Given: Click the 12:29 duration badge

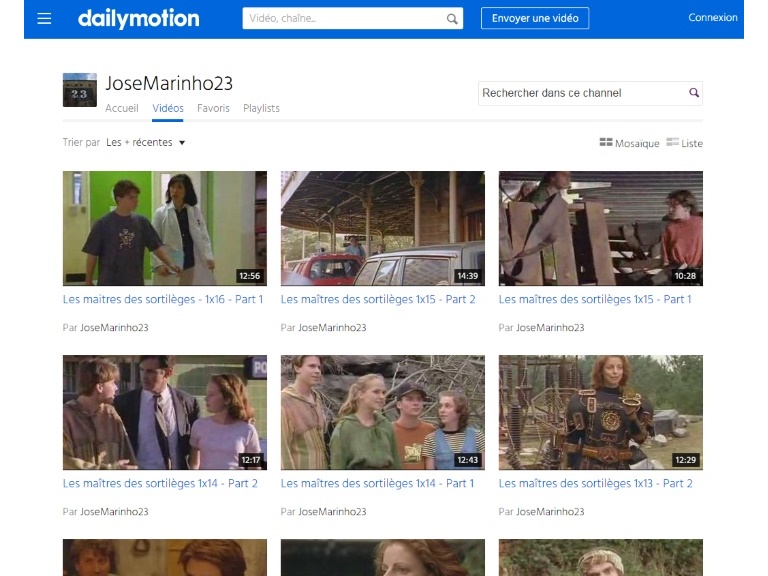Looking at the screenshot, I should 685,460.
